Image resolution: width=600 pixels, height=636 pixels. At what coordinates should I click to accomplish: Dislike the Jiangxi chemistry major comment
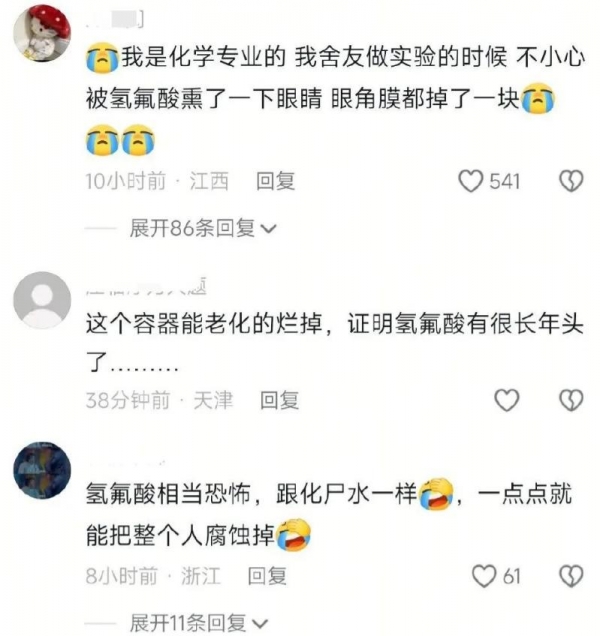click(x=571, y=181)
